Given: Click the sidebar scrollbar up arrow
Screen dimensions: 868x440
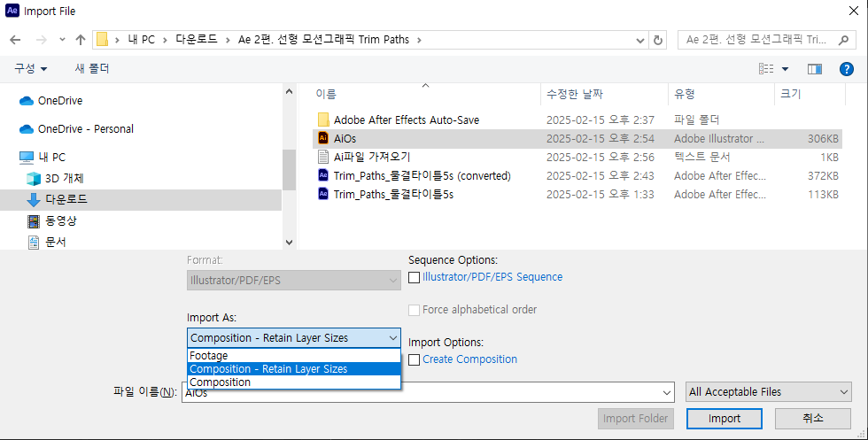Looking at the screenshot, I should pos(289,91).
